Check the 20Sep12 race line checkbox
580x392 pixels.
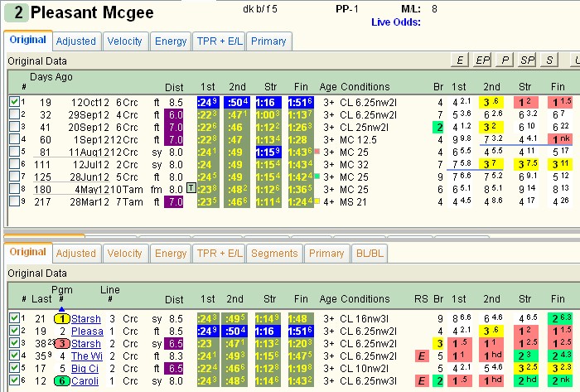[x=14, y=127]
